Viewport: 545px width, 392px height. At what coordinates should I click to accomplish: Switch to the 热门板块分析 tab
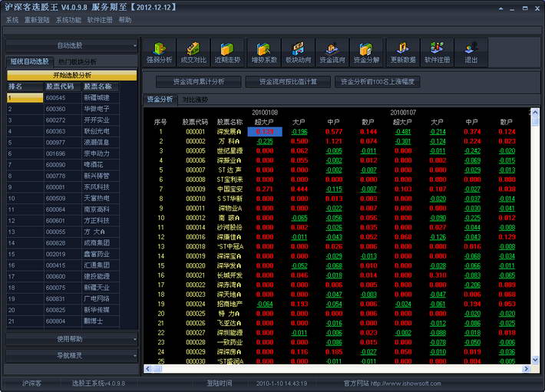pyautogui.click(x=78, y=62)
